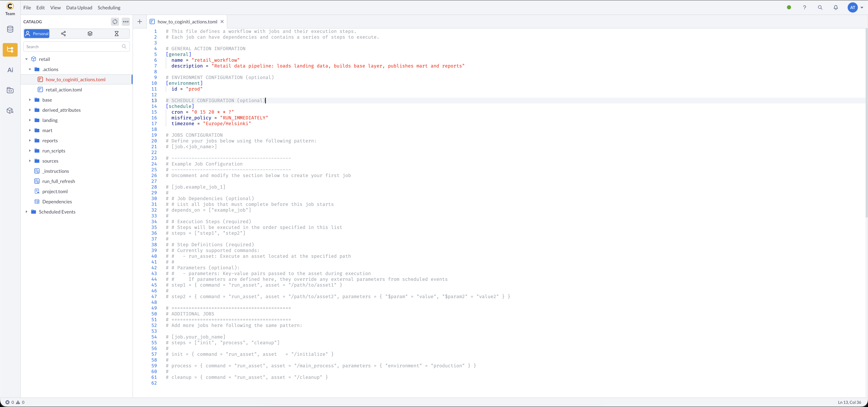Screen dimensions: 868x407
Task: Toggle the stacked layers catalog view
Action: 90,33
